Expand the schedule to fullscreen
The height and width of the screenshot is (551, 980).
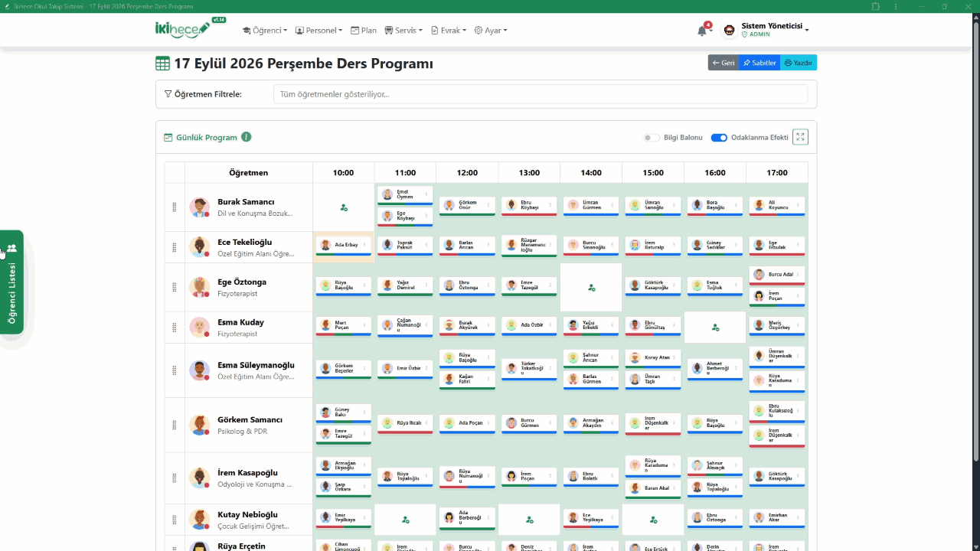click(x=800, y=137)
